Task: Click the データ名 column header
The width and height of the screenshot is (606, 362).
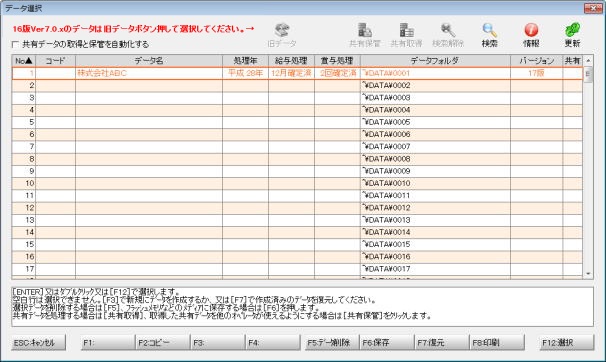Action: [x=149, y=61]
